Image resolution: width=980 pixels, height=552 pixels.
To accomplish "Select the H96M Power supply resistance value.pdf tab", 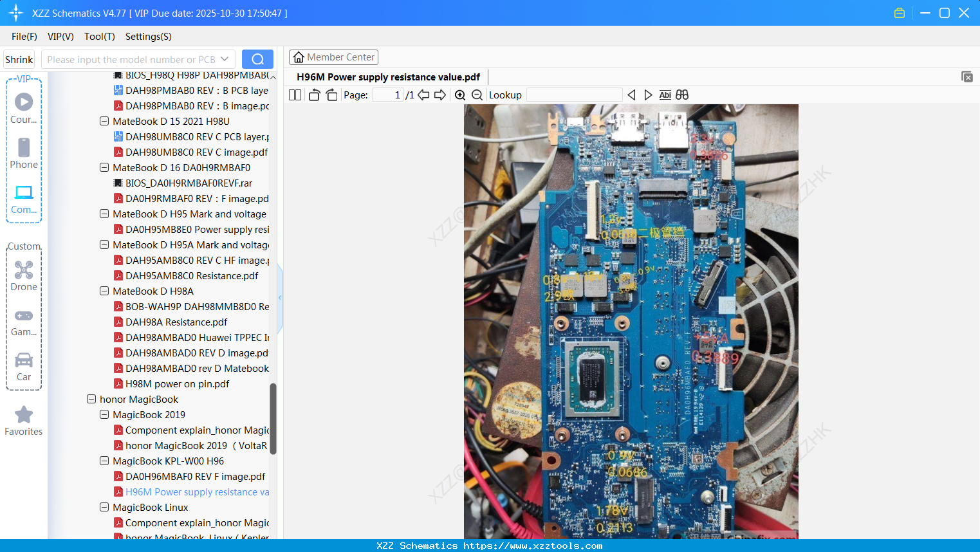I will [x=388, y=77].
